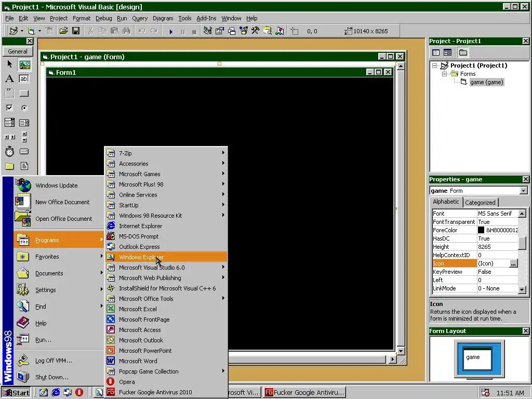Click the General toolbox tab button
Screen dimensions: 532x399
(x=18, y=51)
